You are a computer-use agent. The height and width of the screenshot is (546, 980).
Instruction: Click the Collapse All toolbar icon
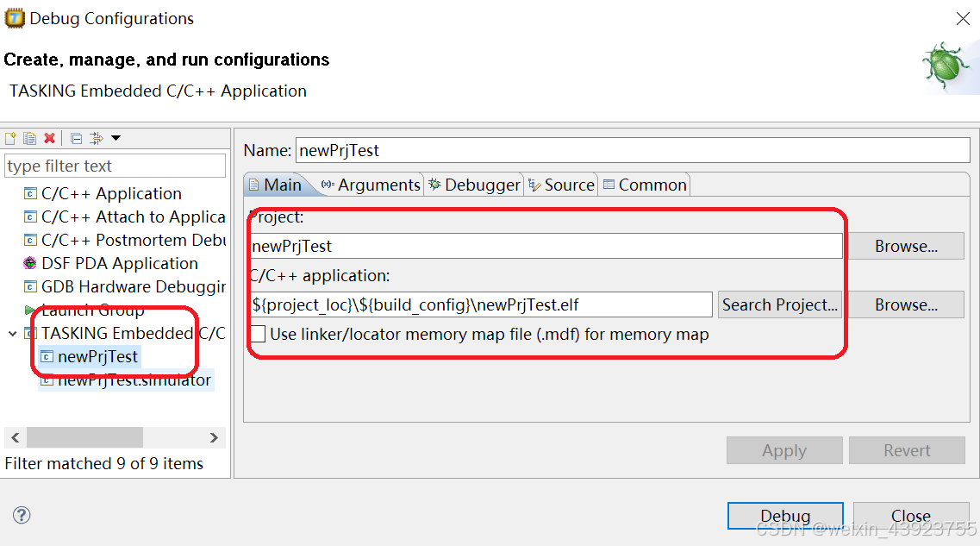(x=76, y=138)
